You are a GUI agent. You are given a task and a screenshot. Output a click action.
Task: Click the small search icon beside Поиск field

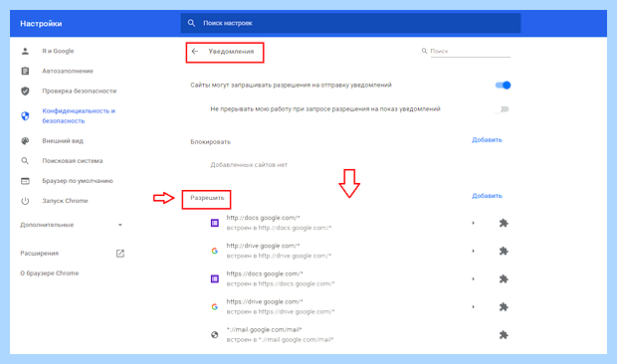[424, 51]
